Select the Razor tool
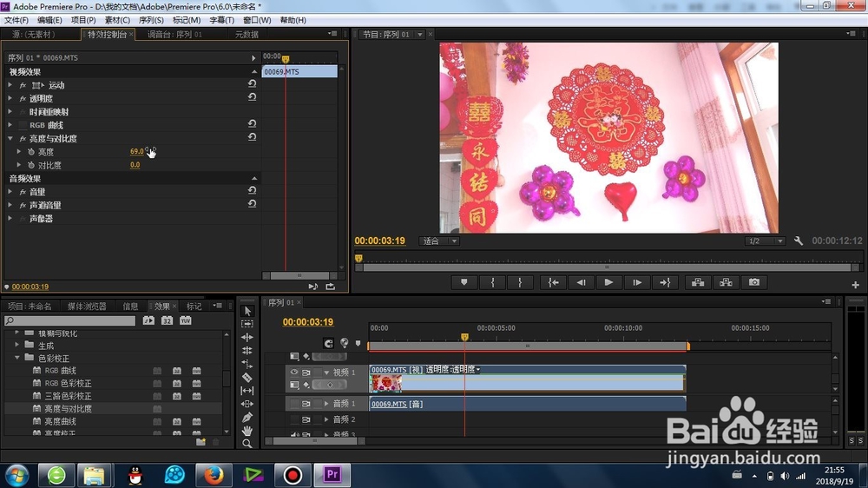 click(x=247, y=377)
